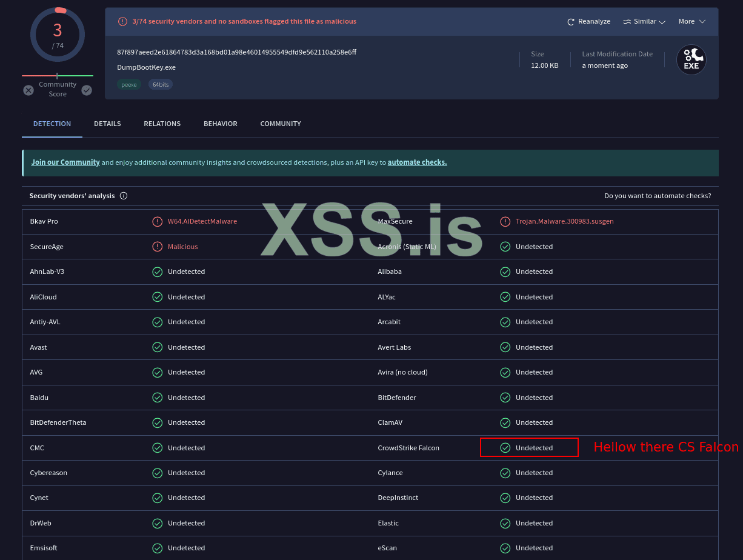Image resolution: width=743 pixels, height=560 pixels.
Task: Click BitDefenderTheta undetected check icon
Action: [158, 422]
